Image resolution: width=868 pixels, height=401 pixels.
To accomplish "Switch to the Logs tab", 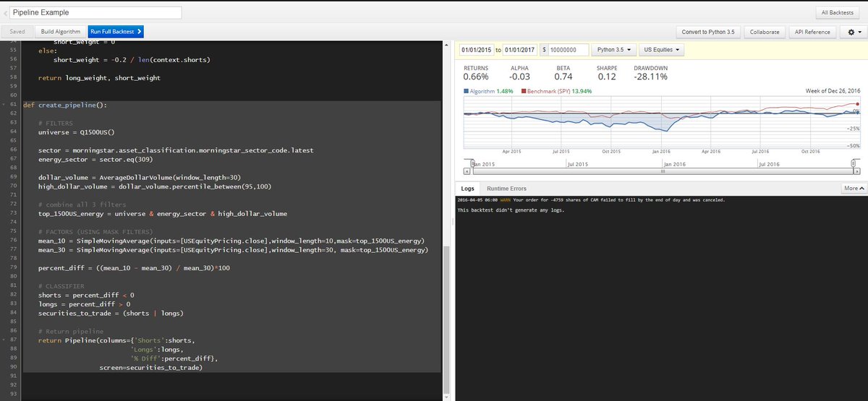I will click(467, 189).
